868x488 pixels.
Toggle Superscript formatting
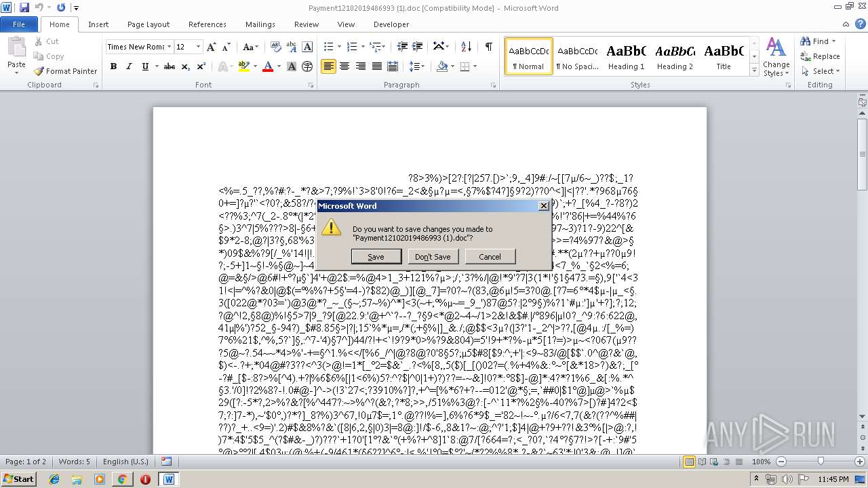201,66
